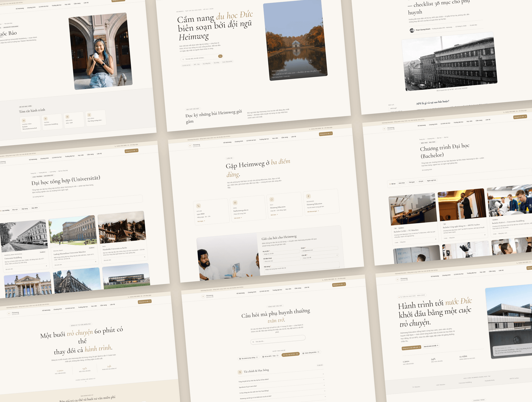Click the Gửi email link
This screenshot has height=402, width=532.
click(238, 218)
